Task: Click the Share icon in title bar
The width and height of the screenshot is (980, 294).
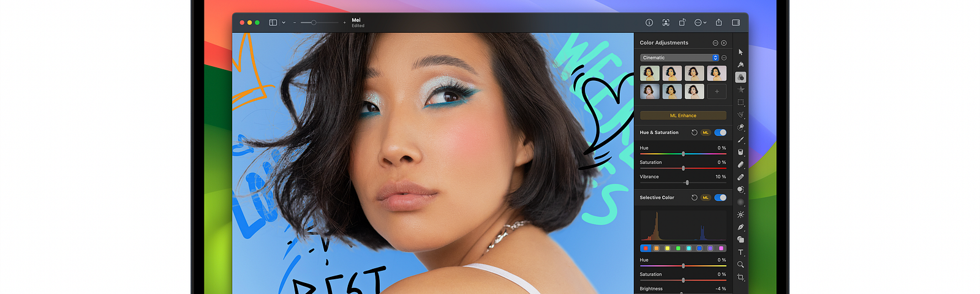Action: pyautogui.click(x=718, y=23)
